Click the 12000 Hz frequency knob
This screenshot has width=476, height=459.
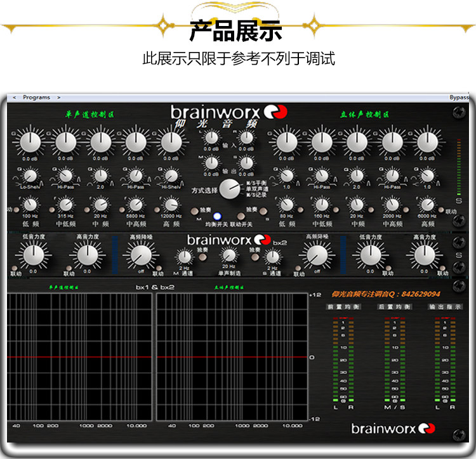click(x=171, y=205)
